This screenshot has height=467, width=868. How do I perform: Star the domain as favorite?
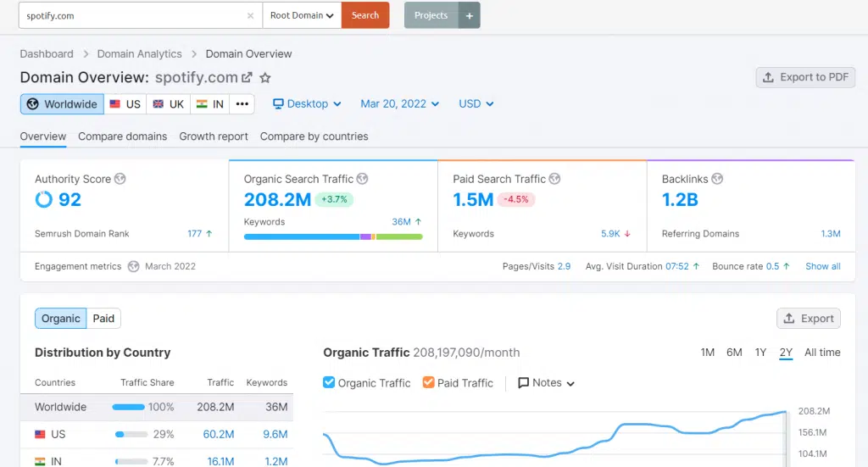point(265,77)
